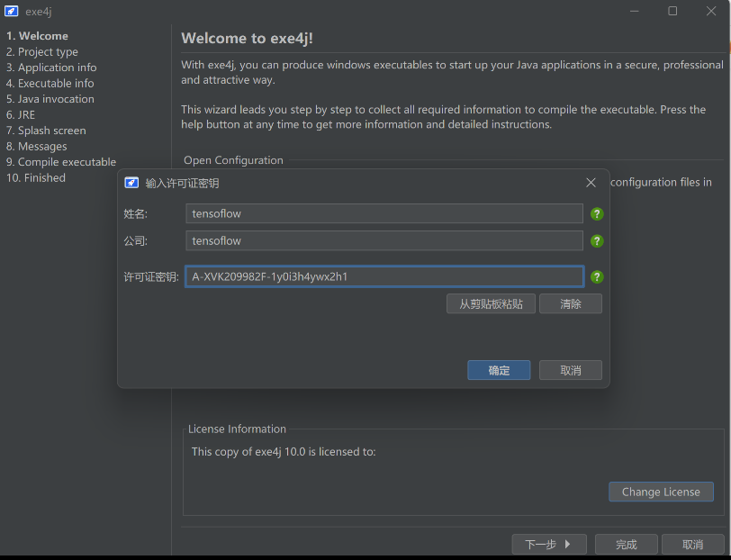Screen dimensions: 731x560
Task: Click the 确定 button to confirm license
Action: pyautogui.click(x=499, y=371)
